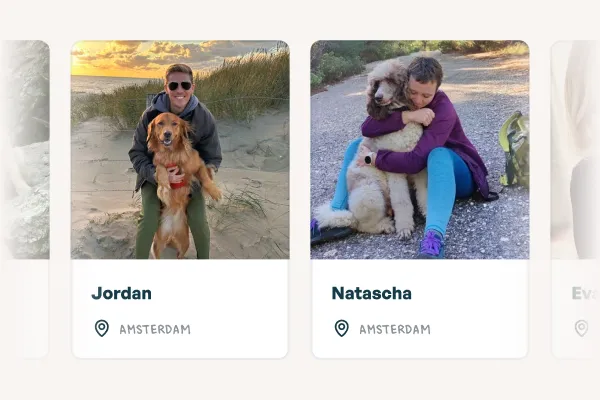
Task: Click the faded gray photo on left card
Action: [x=25, y=150]
